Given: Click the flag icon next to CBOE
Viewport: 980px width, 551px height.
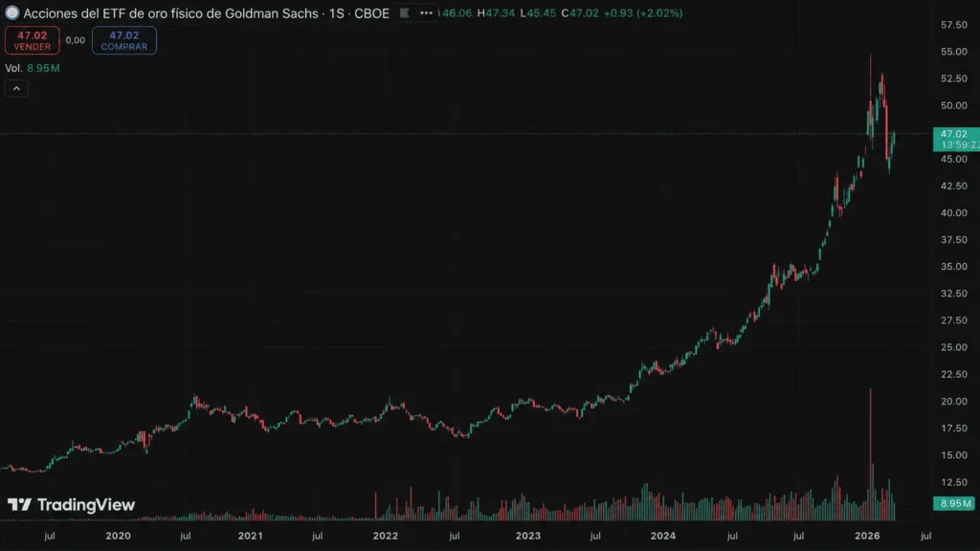Looking at the screenshot, I should click(405, 13).
